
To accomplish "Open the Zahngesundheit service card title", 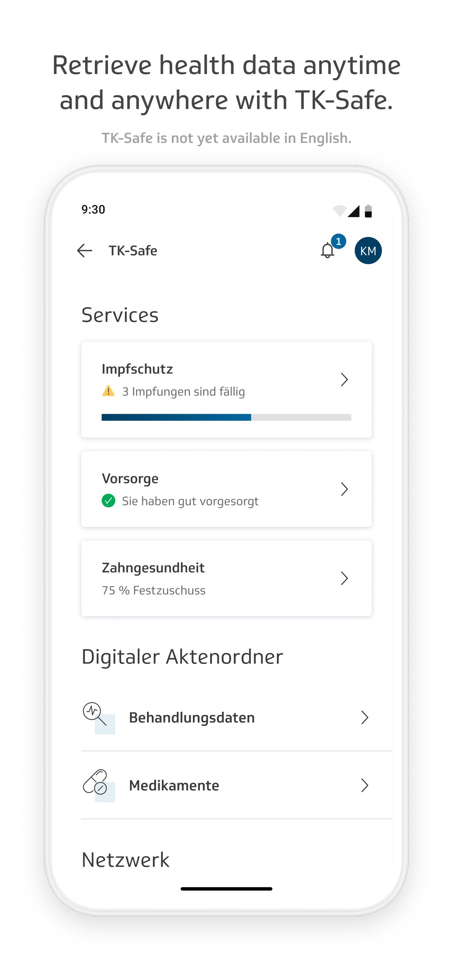I will (153, 568).
